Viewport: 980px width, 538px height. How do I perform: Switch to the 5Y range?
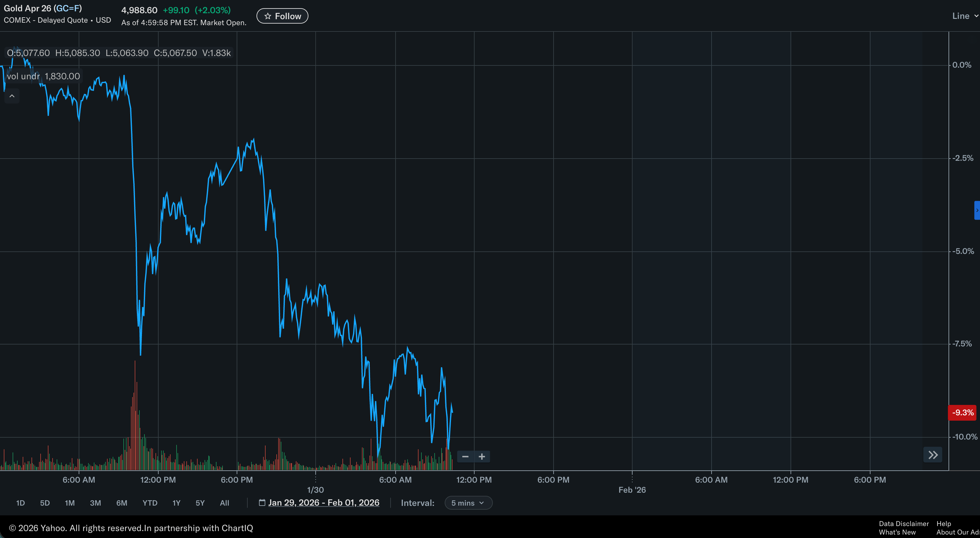pyautogui.click(x=200, y=503)
